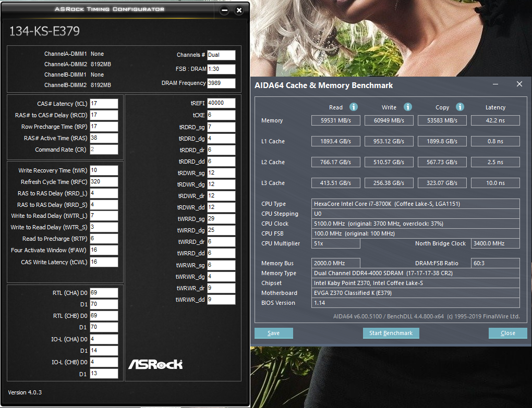
Task: Click the CPU Type value HexaCore Intel Core i7-8700K
Action: pyautogui.click(x=416, y=204)
